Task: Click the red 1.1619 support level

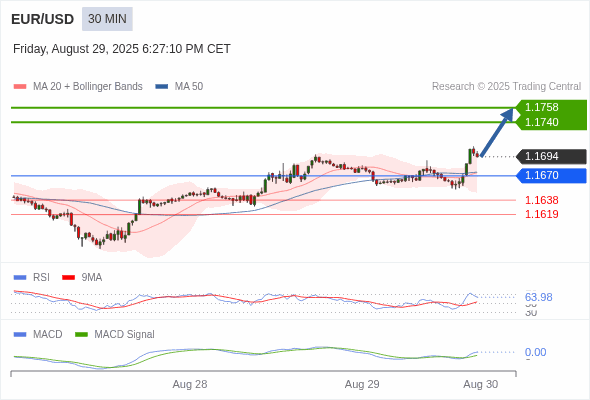Action: coord(542,214)
